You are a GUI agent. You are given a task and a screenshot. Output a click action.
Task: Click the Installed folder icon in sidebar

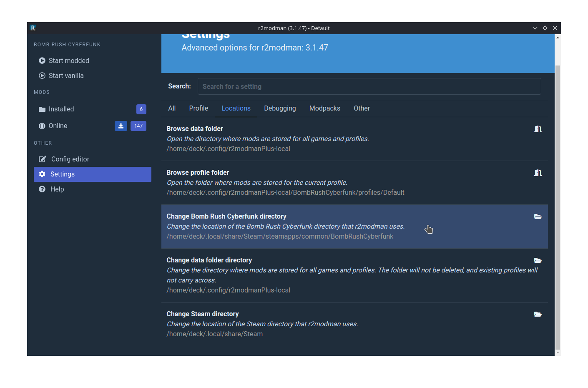click(42, 109)
